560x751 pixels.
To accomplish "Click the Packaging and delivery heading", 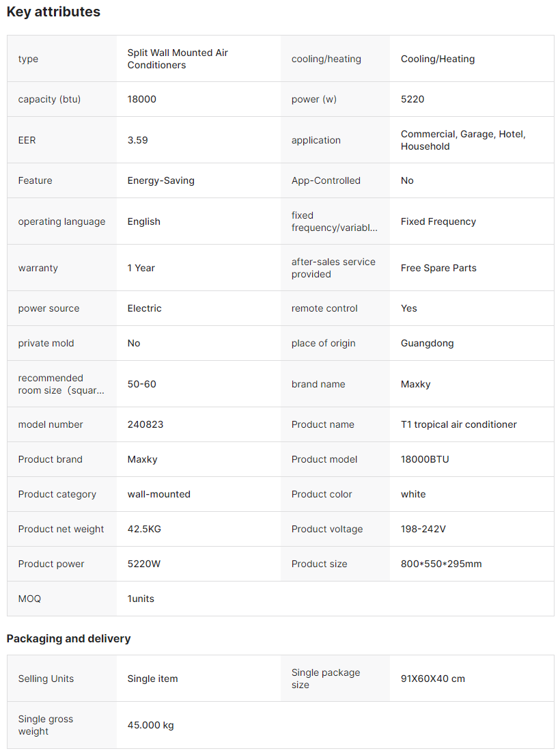I will tap(68, 638).
